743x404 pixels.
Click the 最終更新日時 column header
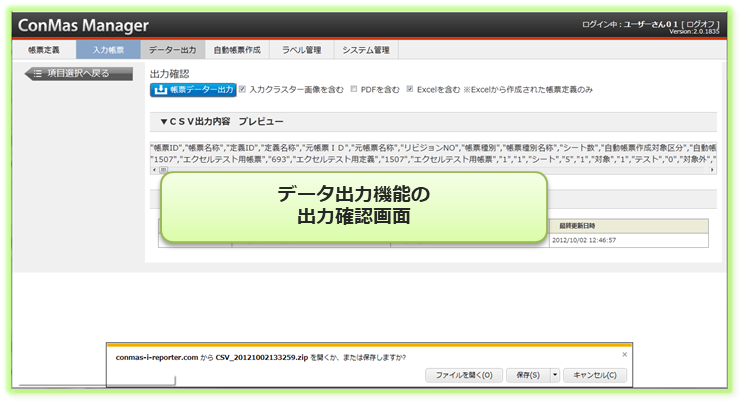click(580, 226)
